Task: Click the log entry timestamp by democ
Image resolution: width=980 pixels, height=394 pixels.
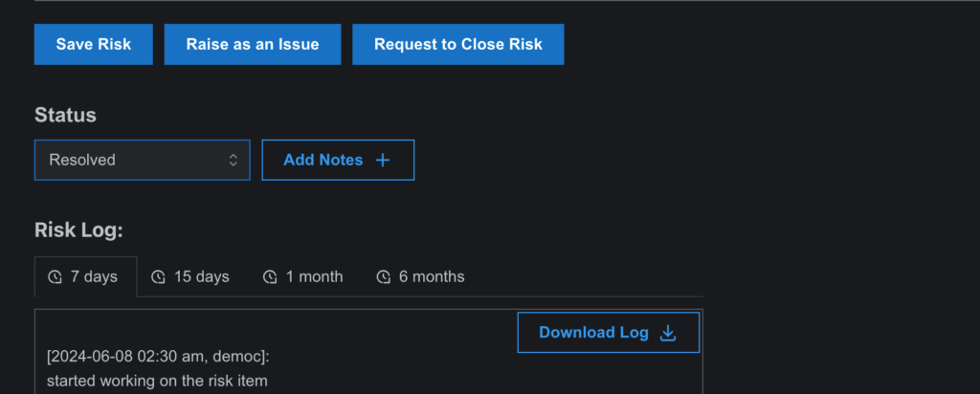Action: 158,357
